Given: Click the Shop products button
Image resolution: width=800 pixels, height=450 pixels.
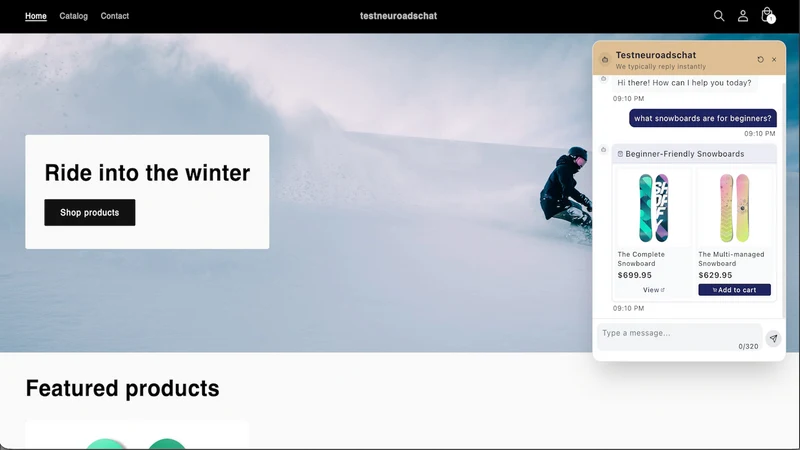Looking at the screenshot, I should (x=90, y=212).
